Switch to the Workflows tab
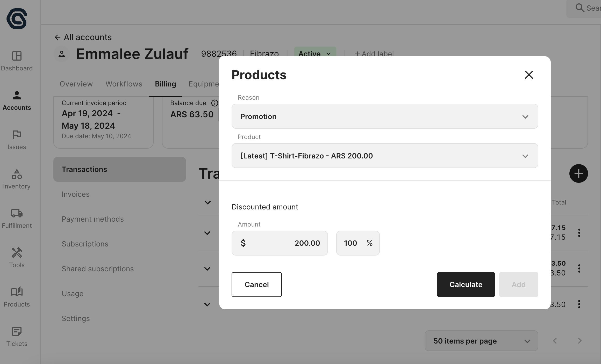Viewport: 601px width, 364px height. (x=124, y=84)
